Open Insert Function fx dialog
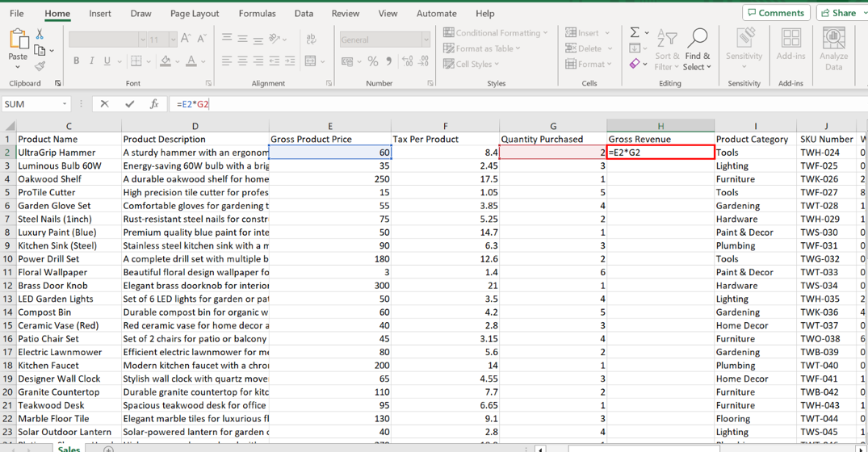The width and height of the screenshot is (868, 452). (153, 104)
